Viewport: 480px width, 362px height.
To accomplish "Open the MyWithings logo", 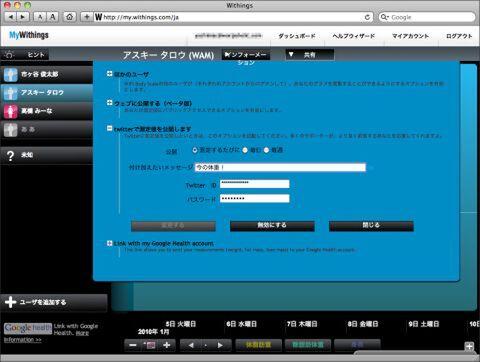I will 29,35.
